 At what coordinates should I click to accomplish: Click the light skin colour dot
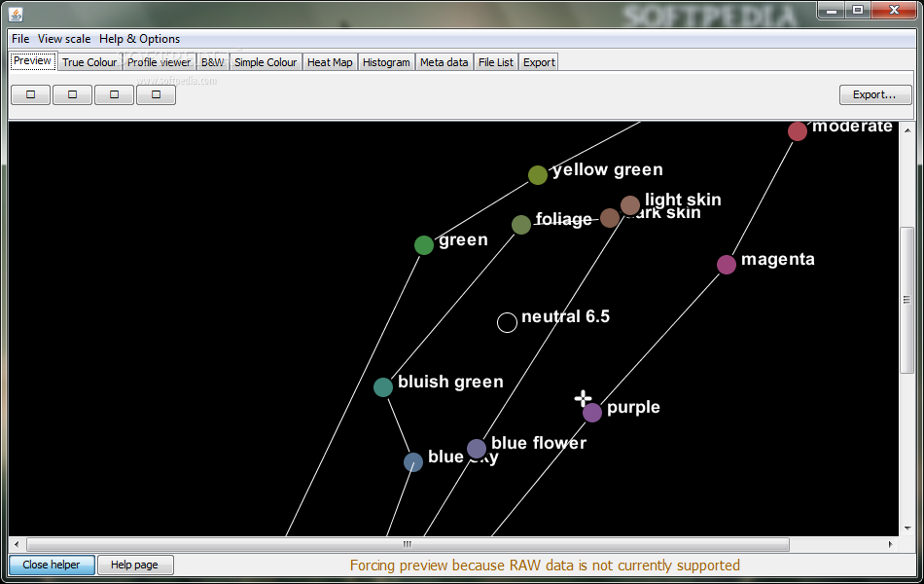[x=630, y=205]
